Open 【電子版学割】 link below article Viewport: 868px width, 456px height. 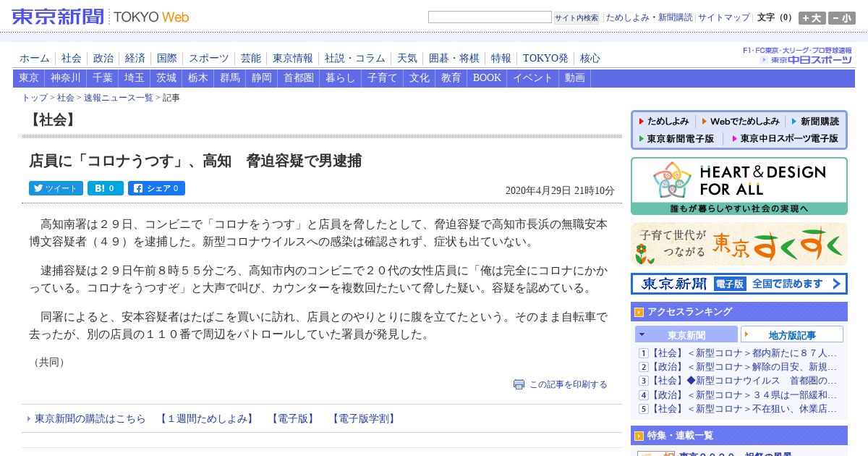pyautogui.click(x=364, y=418)
